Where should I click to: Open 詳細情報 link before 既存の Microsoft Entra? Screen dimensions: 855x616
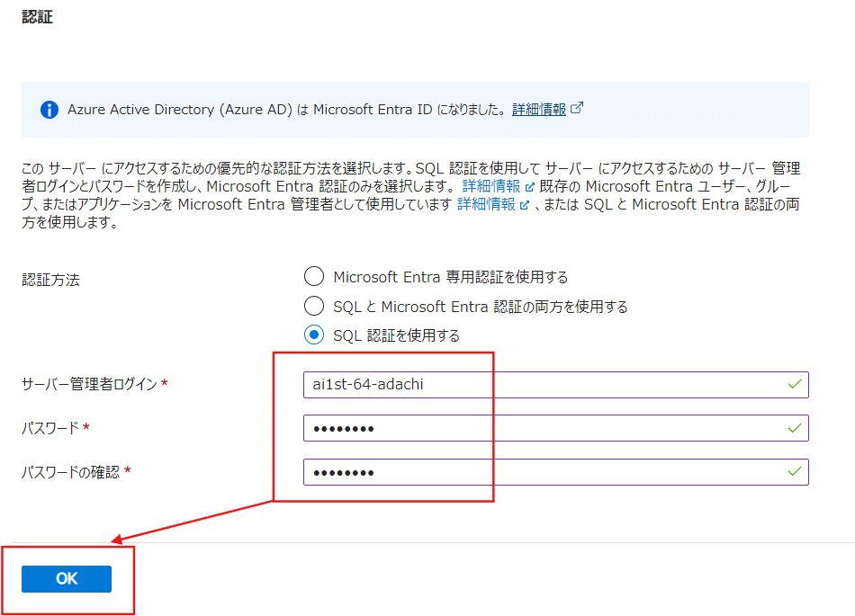point(491,186)
